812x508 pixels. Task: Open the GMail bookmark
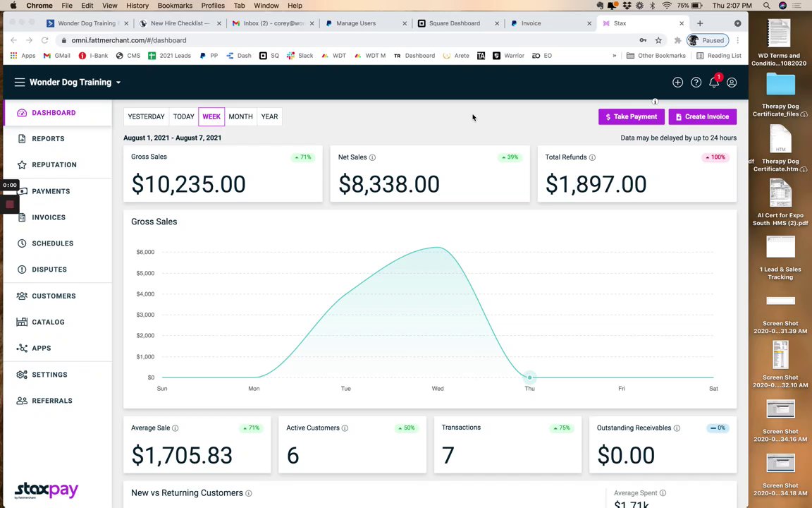[57, 56]
